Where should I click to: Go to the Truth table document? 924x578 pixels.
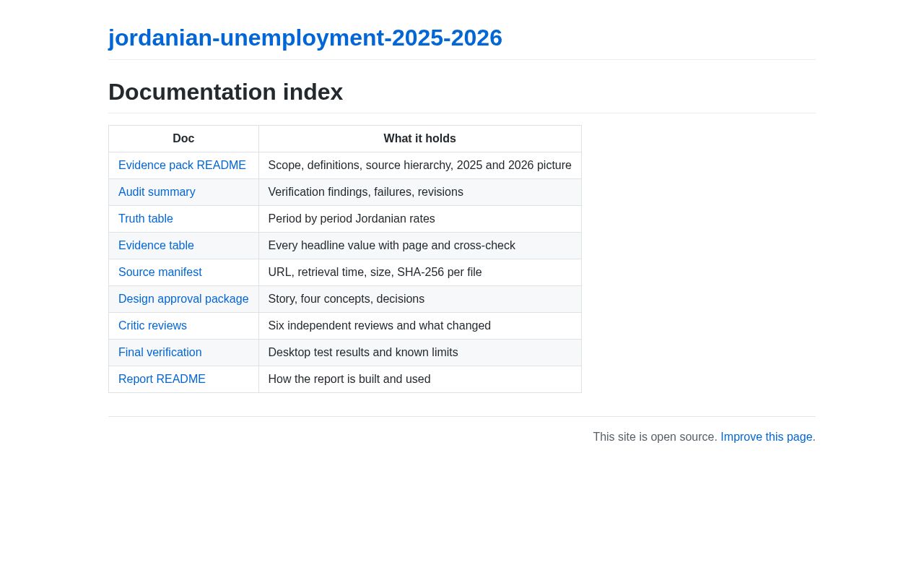pyautogui.click(x=146, y=219)
